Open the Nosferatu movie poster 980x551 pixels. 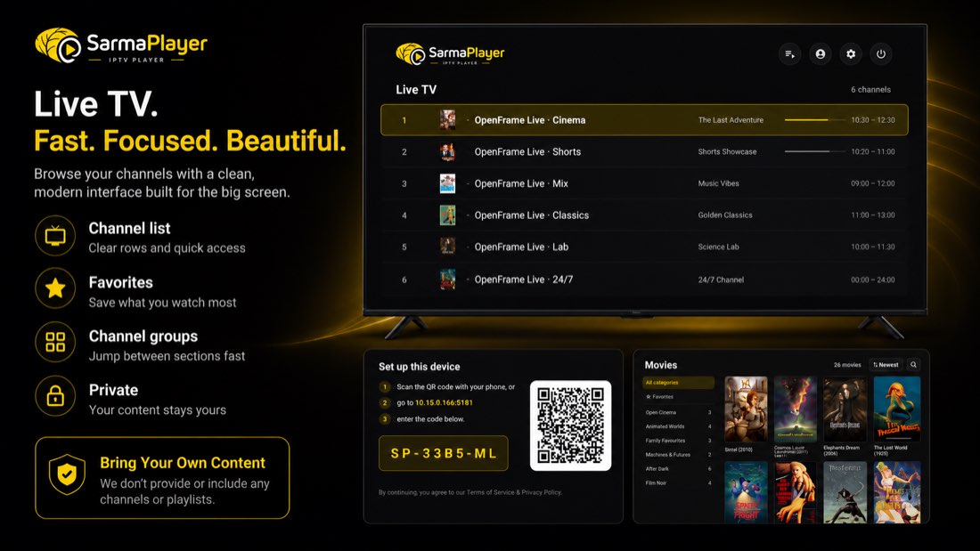pyautogui.click(x=845, y=492)
